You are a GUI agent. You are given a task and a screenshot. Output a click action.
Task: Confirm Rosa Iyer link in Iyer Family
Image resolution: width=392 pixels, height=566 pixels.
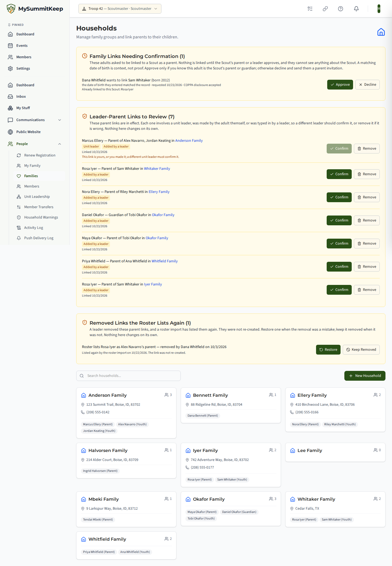(x=339, y=290)
